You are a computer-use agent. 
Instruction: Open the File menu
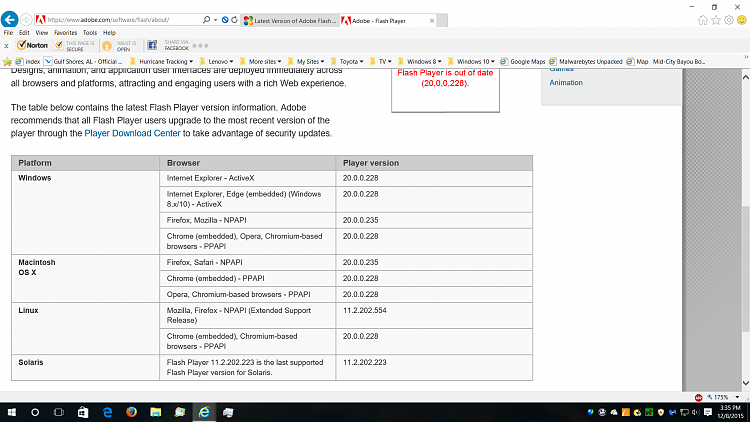tap(8, 33)
